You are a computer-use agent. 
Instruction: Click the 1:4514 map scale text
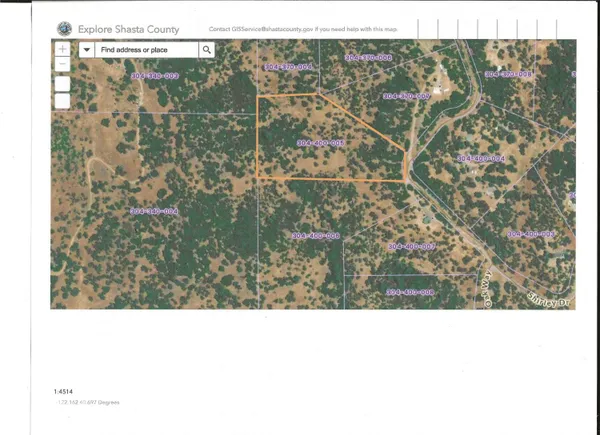[x=67, y=391]
